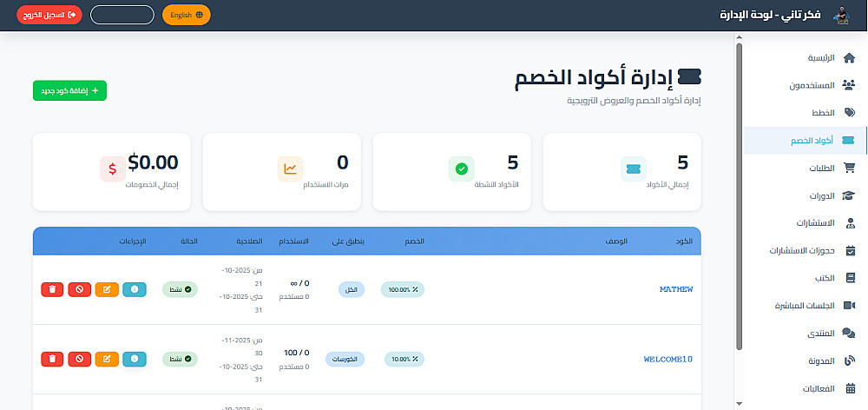View info for the WELCOME10 code

(134, 359)
